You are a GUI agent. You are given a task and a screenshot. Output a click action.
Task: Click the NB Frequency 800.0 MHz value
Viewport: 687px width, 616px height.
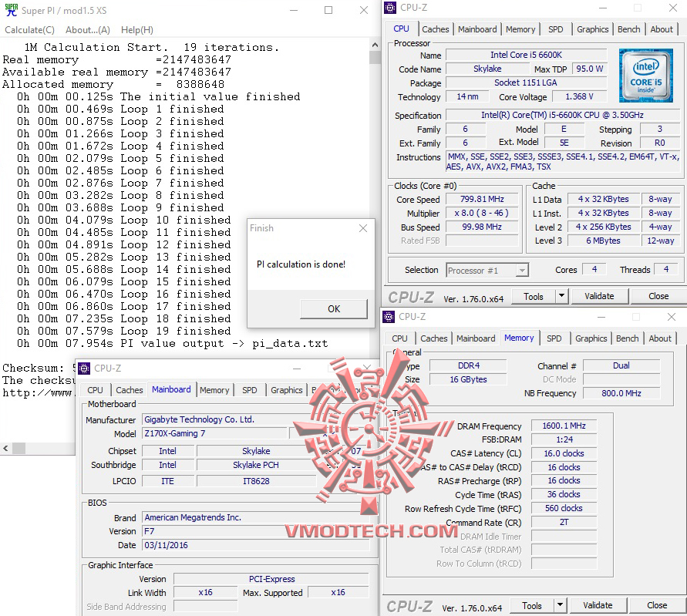(x=621, y=393)
